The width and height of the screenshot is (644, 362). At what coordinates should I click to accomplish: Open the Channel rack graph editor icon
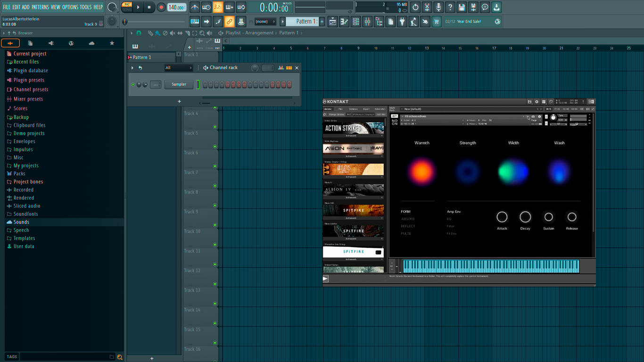[281, 68]
